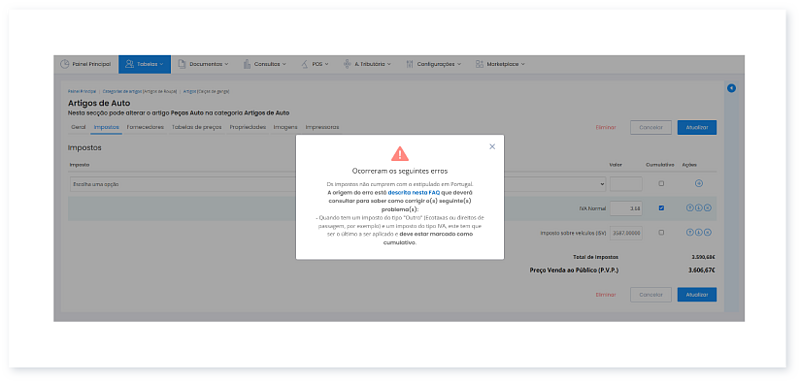This screenshot has height=381, width=800.
Task: Untick the Cumulativo checkbox for IVA Normal
Action: pos(661,208)
